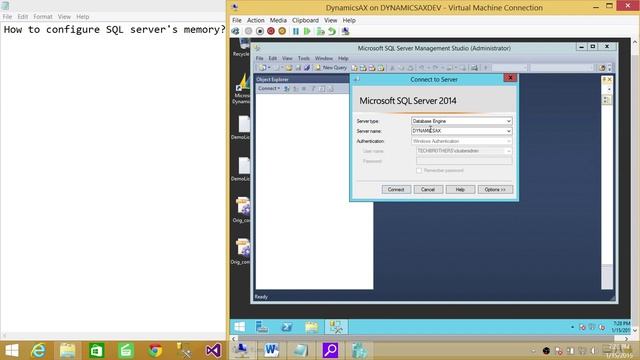Click the purple magnifier app on host taskbar
The width and height of the screenshot is (640, 360).
(x=330, y=350)
